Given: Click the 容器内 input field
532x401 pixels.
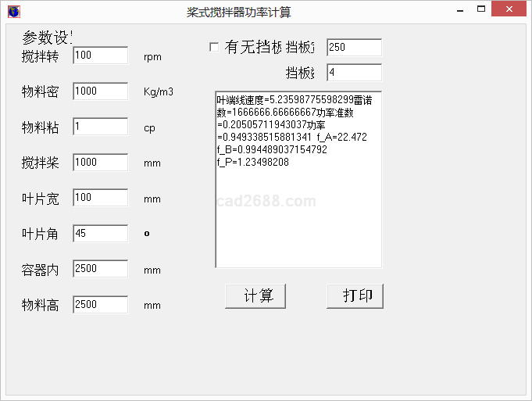Looking at the screenshot, I should [100, 269].
